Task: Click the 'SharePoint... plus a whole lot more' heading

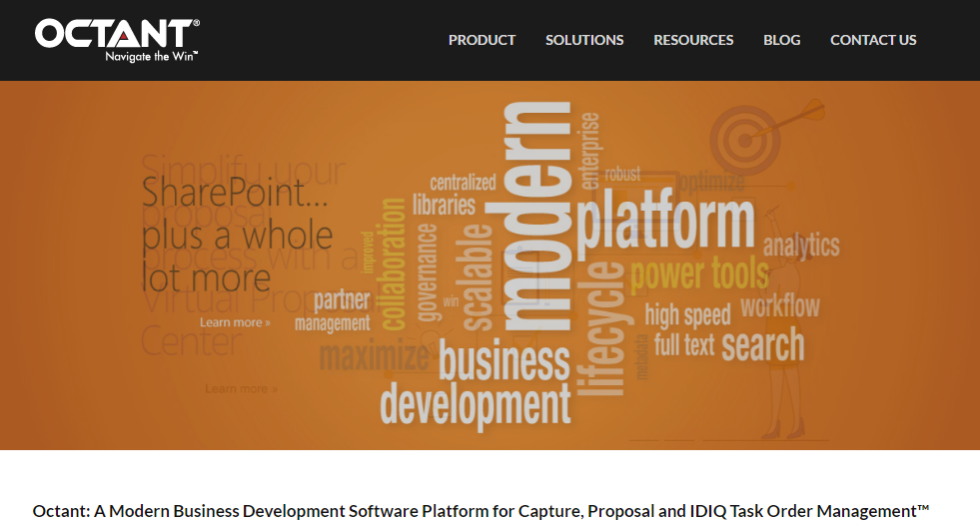Action: pyautogui.click(x=237, y=235)
